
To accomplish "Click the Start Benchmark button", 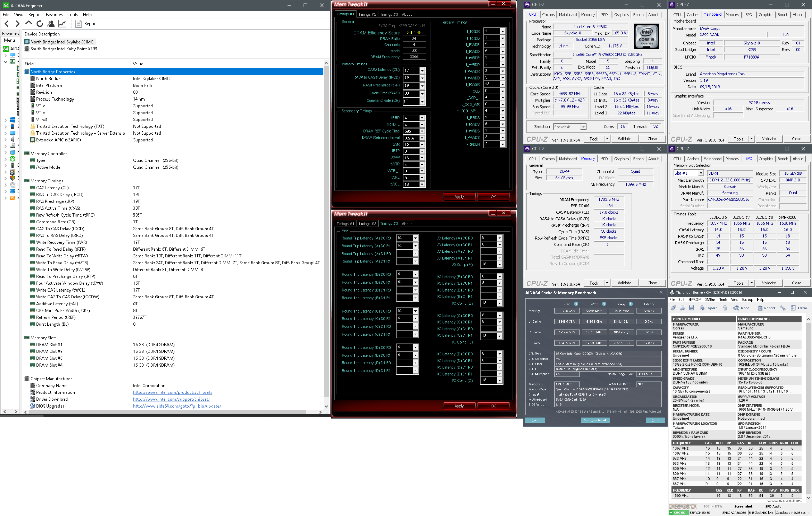I will 595,420.
